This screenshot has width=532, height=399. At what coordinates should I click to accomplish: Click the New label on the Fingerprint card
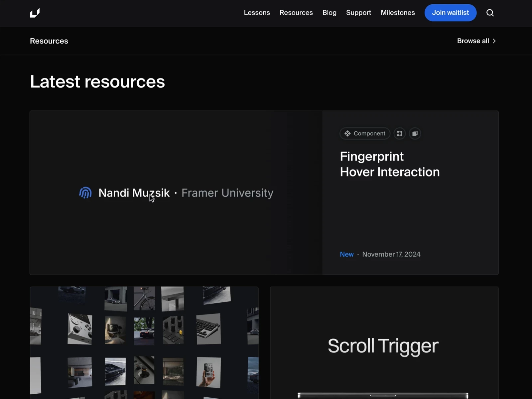(346, 254)
